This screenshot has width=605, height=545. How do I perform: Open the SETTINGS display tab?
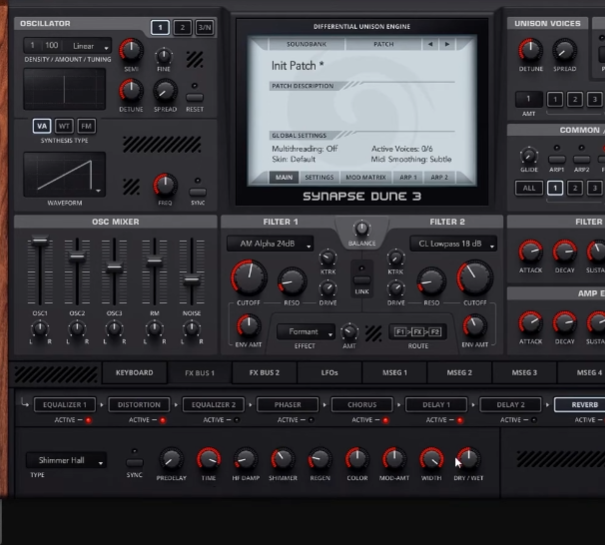pyautogui.click(x=319, y=178)
